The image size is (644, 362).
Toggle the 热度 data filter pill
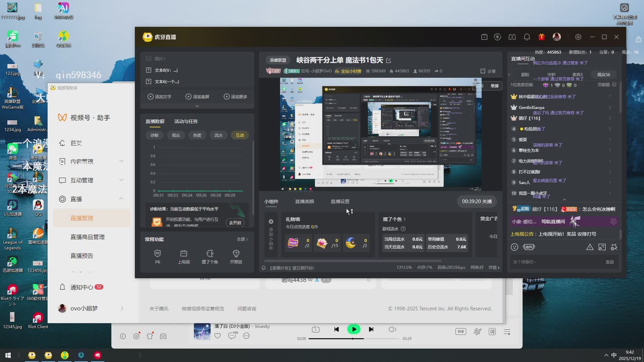[x=197, y=135]
